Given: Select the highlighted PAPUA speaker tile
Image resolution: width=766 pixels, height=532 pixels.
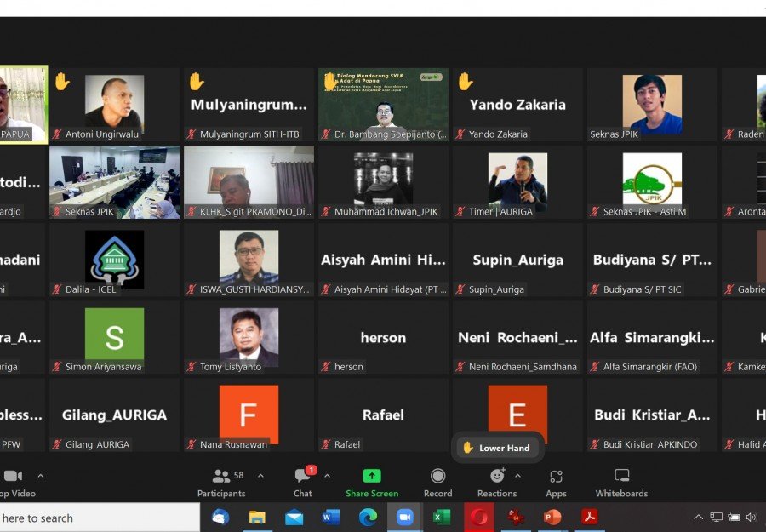Looking at the screenshot, I should (x=24, y=105).
